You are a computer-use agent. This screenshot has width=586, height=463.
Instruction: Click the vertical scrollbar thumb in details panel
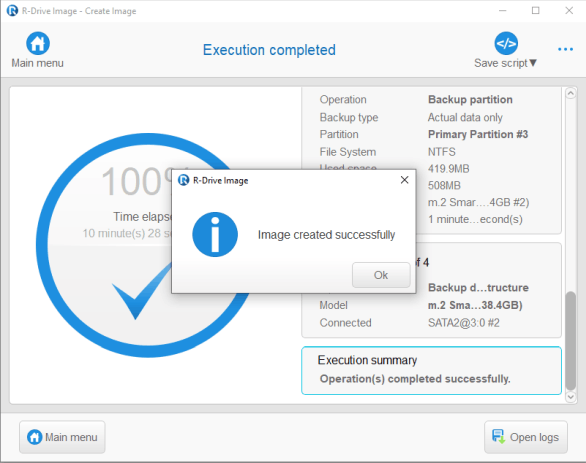tap(570, 340)
